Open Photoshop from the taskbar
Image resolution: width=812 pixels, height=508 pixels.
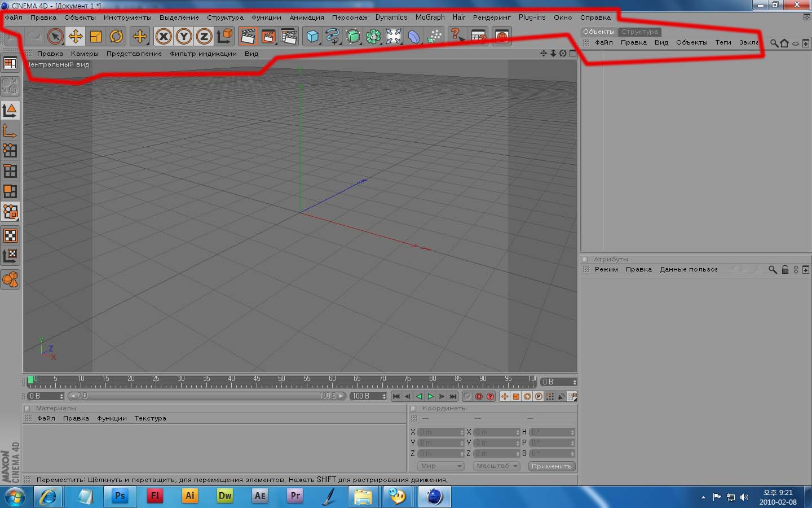[x=120, y=496]
